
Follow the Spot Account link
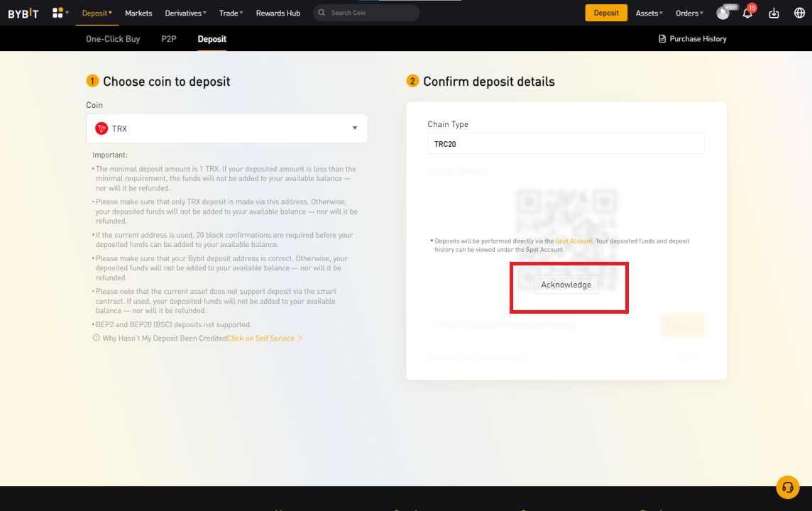574,241
